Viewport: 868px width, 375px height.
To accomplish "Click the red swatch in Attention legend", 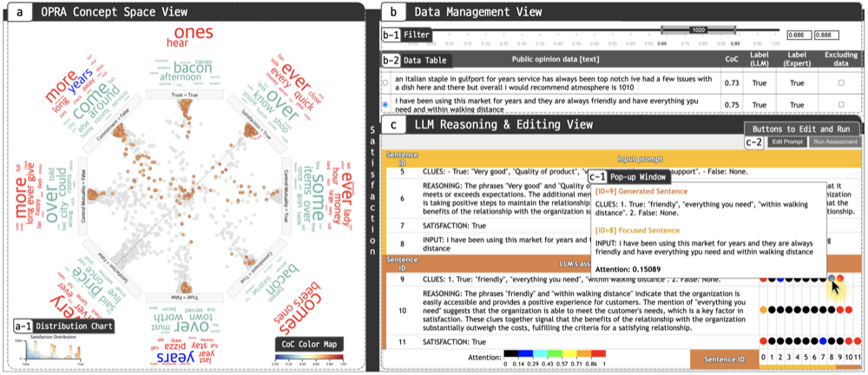I will (x=599, y=352).
